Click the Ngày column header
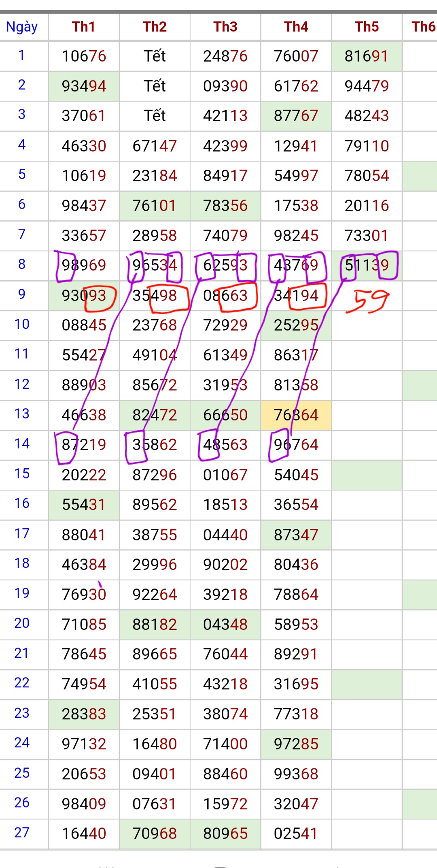 pyautogui.click(x=22, y=27)
